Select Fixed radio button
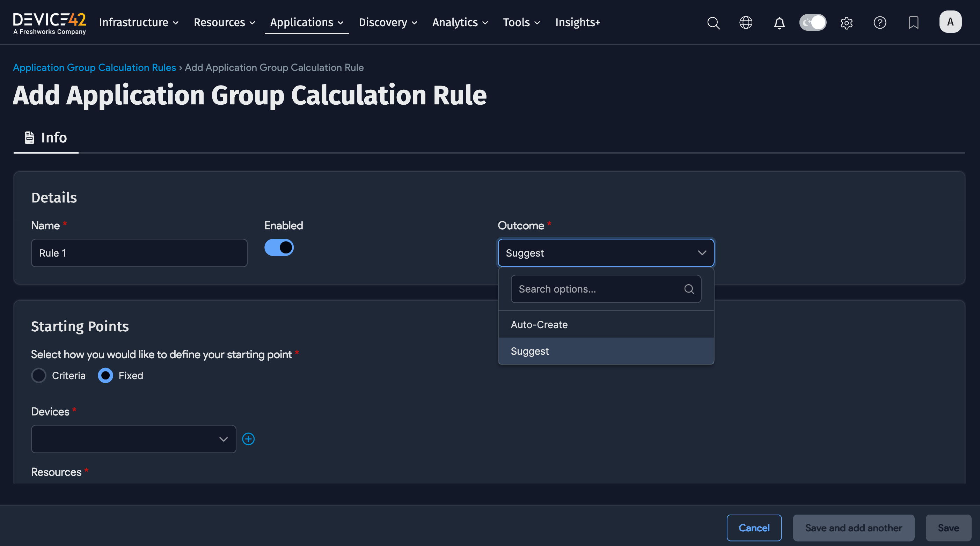980x546 pixels. coord(105,376)
